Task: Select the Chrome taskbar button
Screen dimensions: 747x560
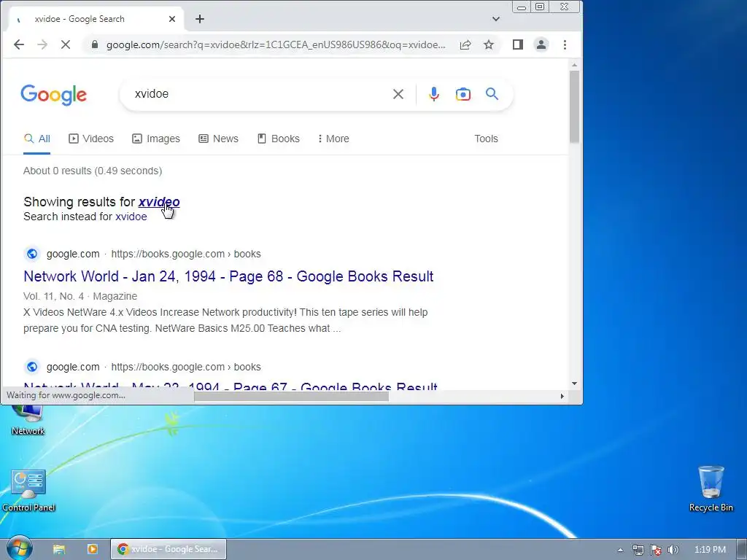Action: (x=169, y=550)
